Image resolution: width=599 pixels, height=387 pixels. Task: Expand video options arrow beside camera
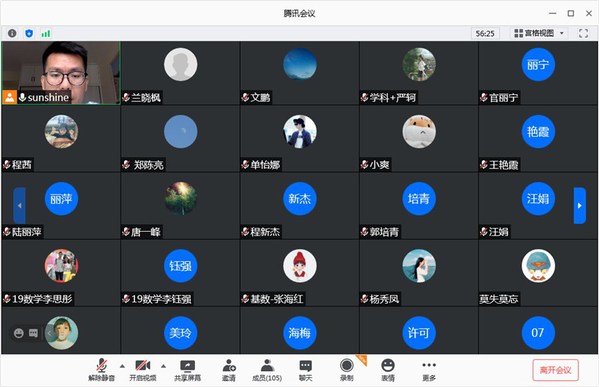click(x=164, y=366)
